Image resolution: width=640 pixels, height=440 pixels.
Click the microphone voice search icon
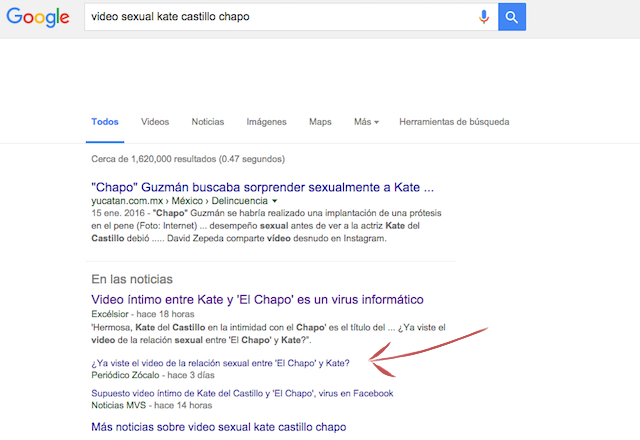coord(484,17)
